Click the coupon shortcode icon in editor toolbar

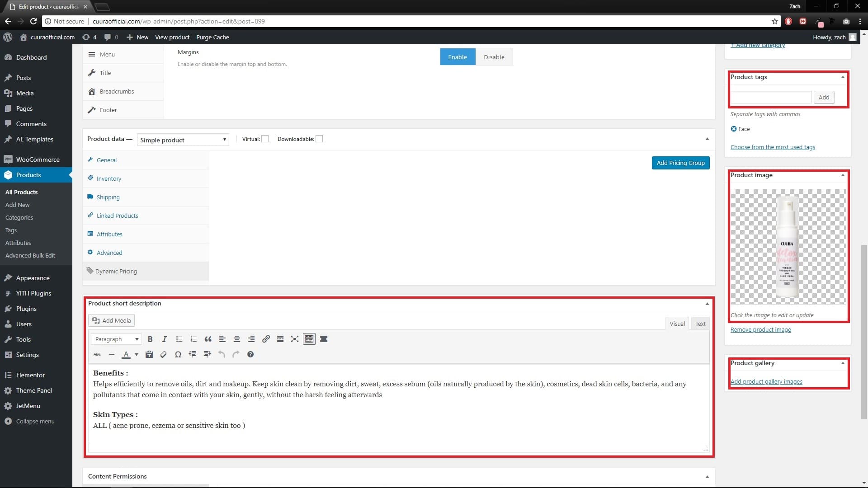click(324, 339)
